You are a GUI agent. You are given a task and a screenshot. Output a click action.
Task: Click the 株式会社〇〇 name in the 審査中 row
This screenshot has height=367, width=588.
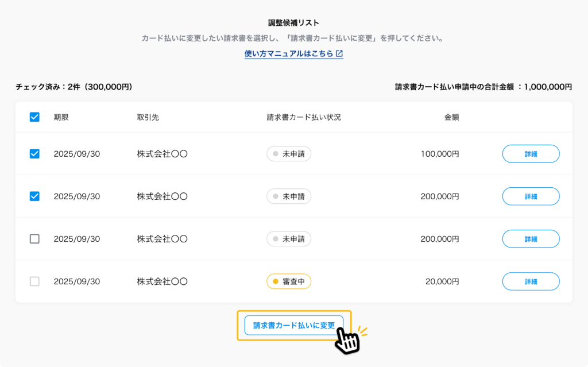[163, 281]
